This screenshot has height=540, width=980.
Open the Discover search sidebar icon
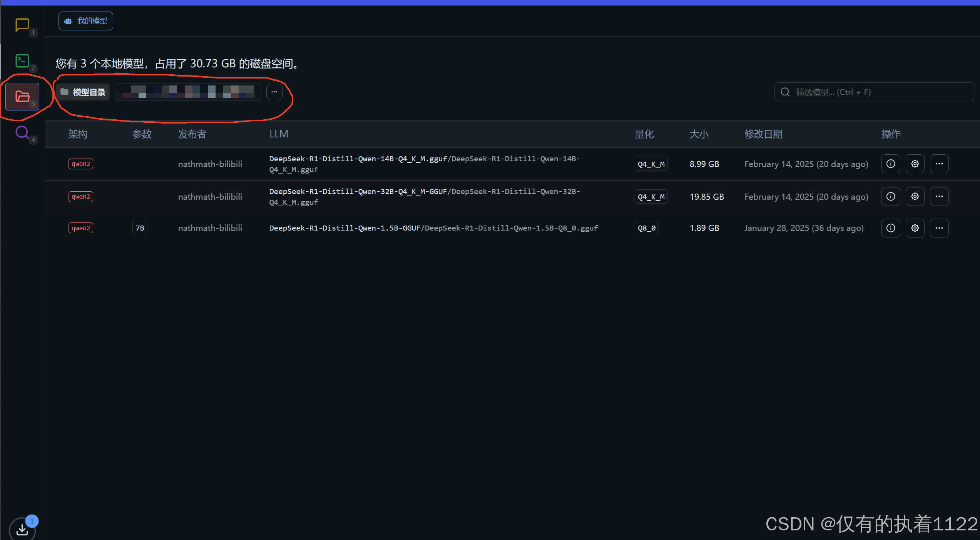(22, 132)
